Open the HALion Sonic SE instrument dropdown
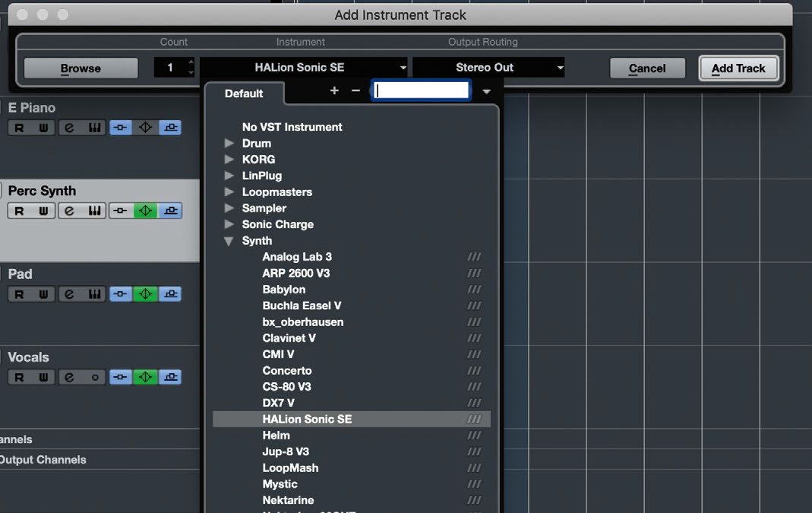 click(x=304, y=68)
